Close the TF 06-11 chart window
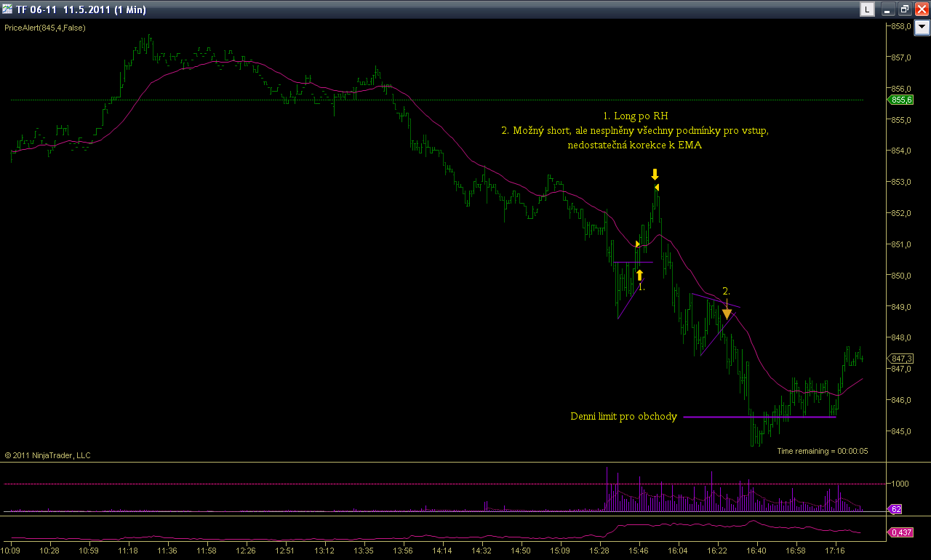 click(921, 9)
